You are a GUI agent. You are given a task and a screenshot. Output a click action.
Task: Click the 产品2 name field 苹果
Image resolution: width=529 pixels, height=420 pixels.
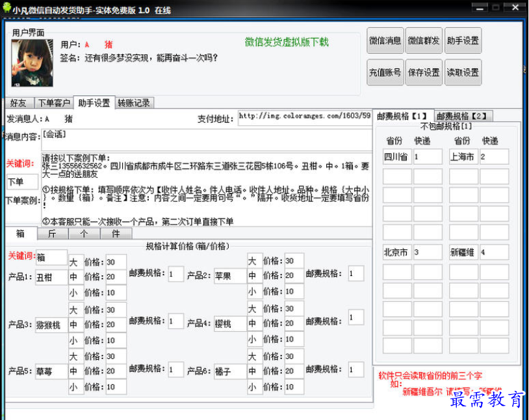click(230, 276)
